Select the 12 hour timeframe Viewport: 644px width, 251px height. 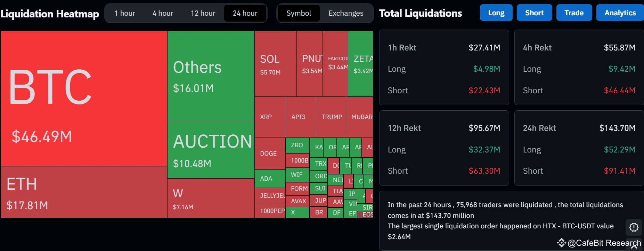(203, 13)
